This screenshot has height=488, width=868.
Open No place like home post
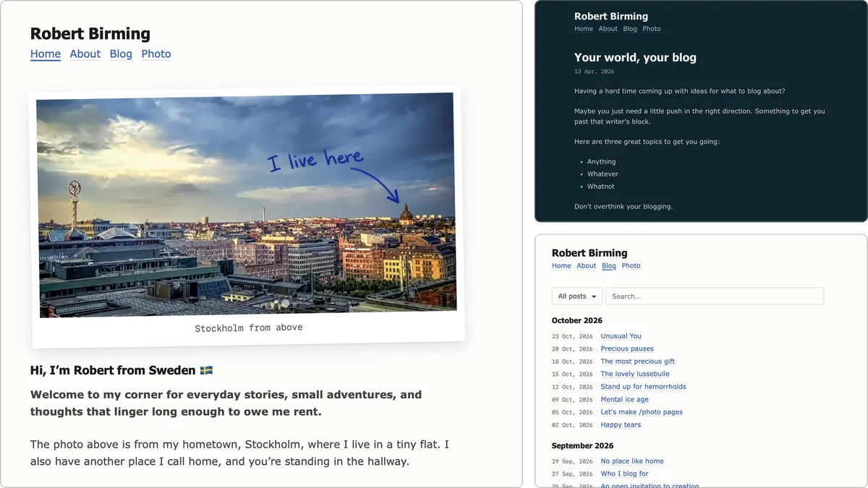[632, 461]
